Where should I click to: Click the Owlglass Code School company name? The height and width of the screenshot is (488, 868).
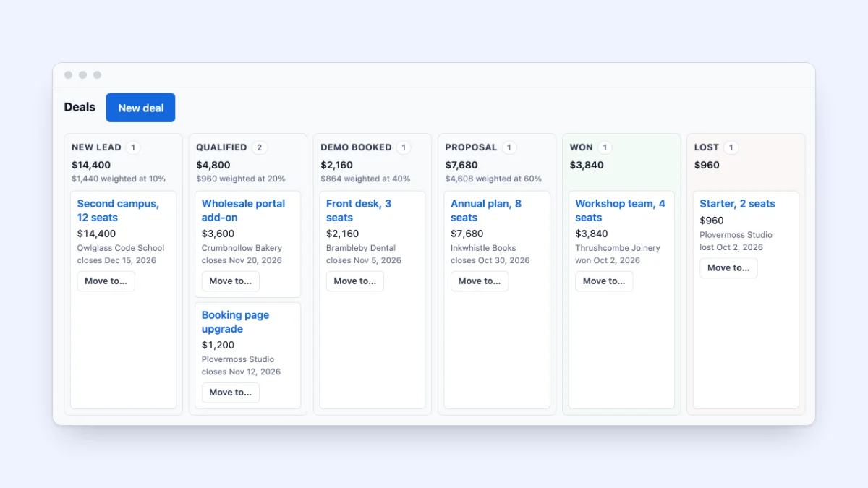tap(121, 248)
